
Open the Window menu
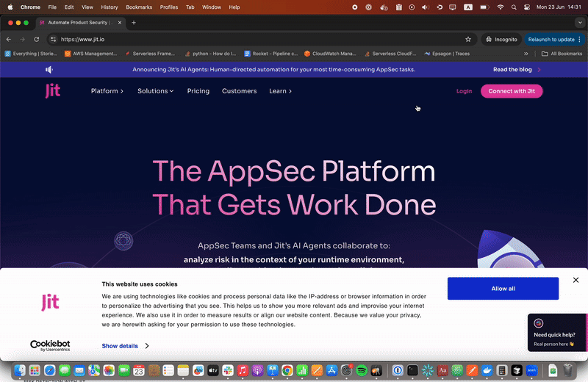(212, 7)
